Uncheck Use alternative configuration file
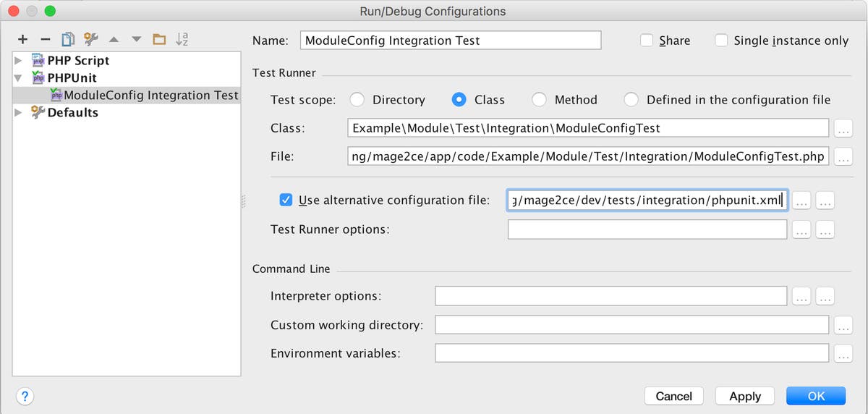The width and height of the screenshot is (868, 414). coord(286,200)
